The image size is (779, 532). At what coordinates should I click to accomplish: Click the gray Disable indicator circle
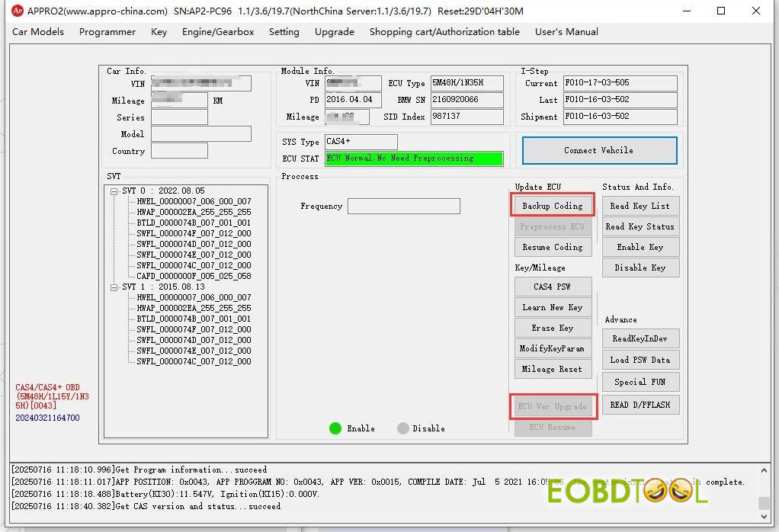click(x=403, y=428)
